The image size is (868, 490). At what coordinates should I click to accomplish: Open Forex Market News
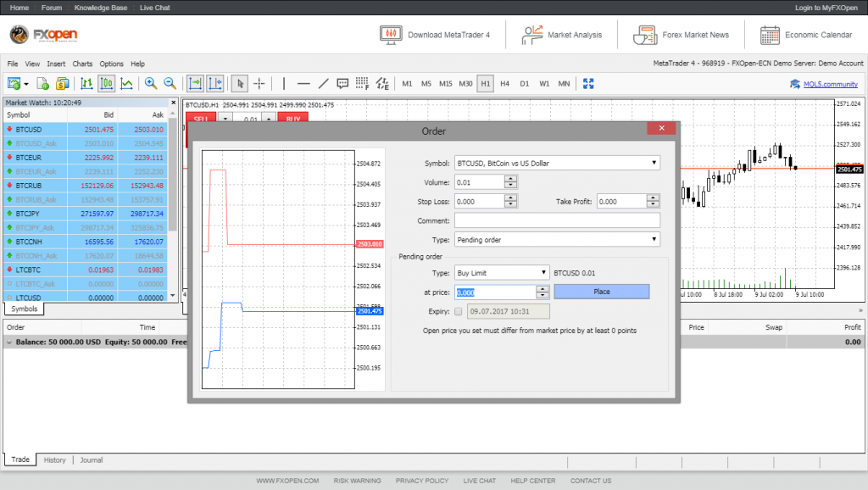tap(681, 35)
